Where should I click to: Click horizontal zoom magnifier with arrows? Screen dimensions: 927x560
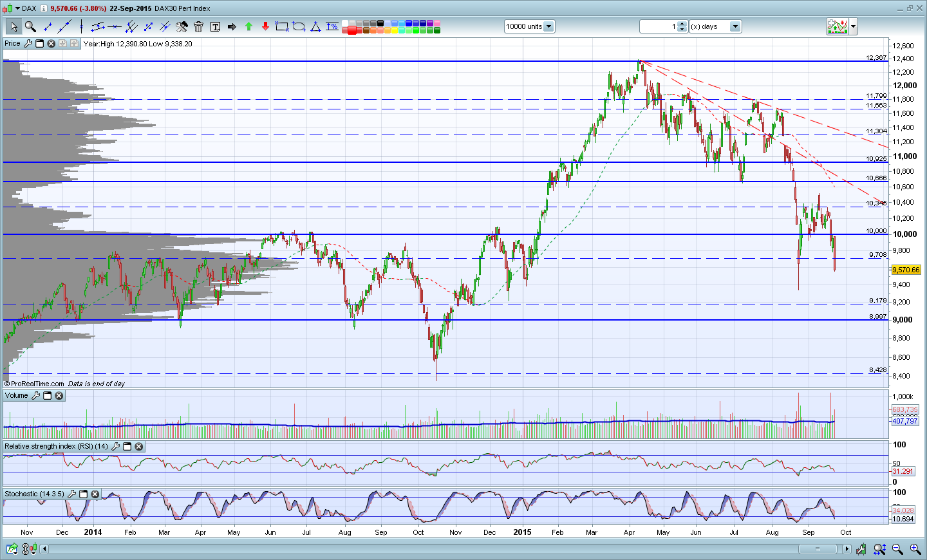pos(879,549)
